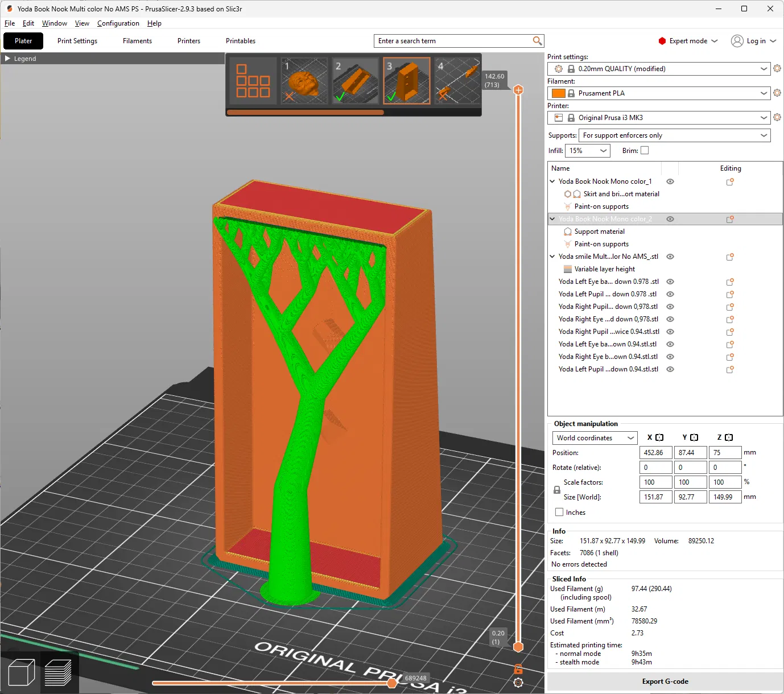Go to the Plater tab
The width and height of the screenshot is (784, 694).
[23, 41]
